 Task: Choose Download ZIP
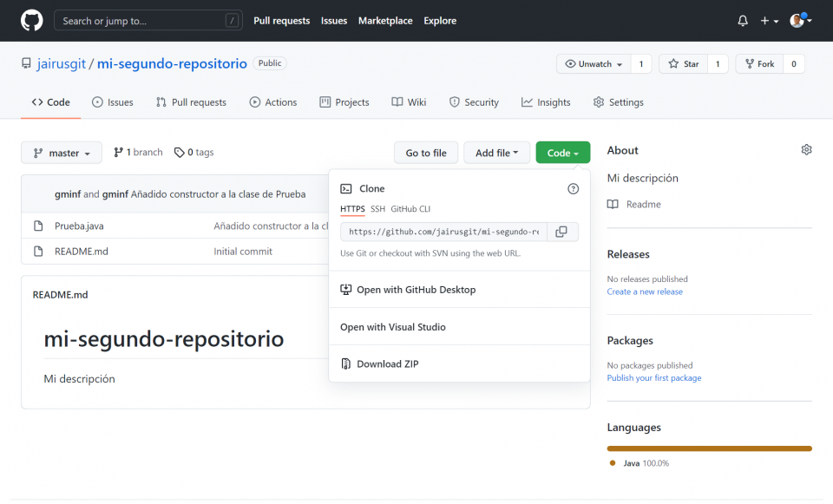tap(460, 363)
